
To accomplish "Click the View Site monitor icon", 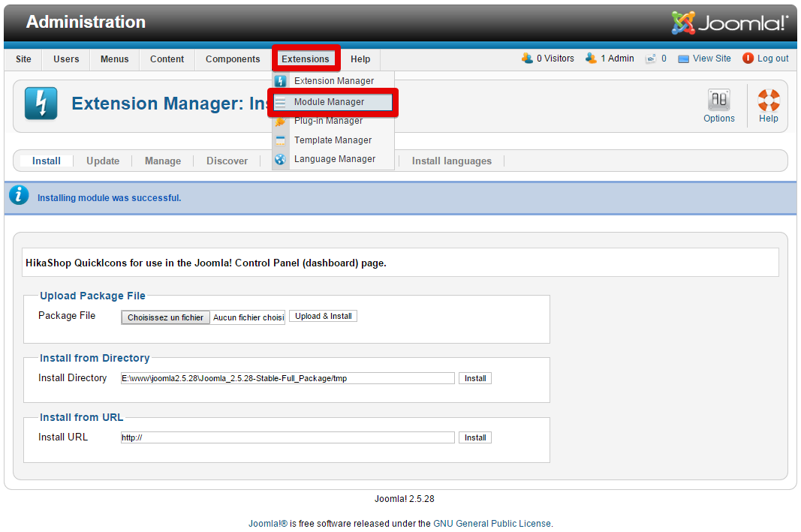I will click(x=683, y=59).
